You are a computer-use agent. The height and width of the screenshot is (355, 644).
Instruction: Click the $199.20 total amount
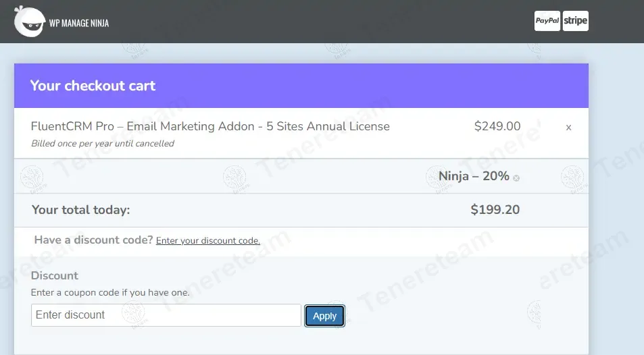tap(495, 210)
